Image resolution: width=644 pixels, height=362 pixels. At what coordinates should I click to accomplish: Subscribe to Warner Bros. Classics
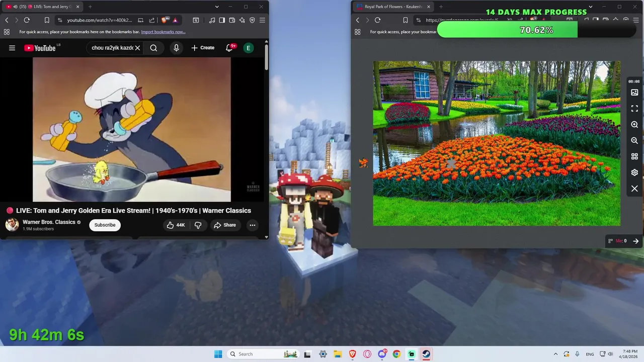pyautogui.click(x=105, y=225)
